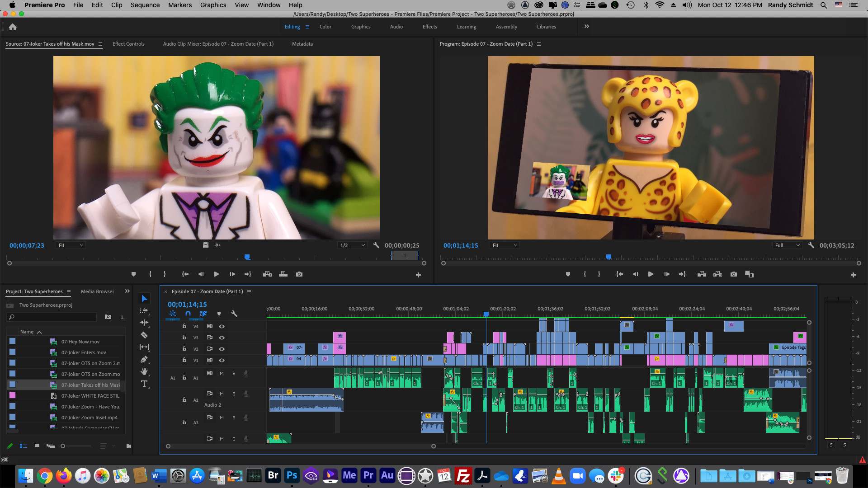
Task: Open Markers menu
Action: click(x=180, y=5)
